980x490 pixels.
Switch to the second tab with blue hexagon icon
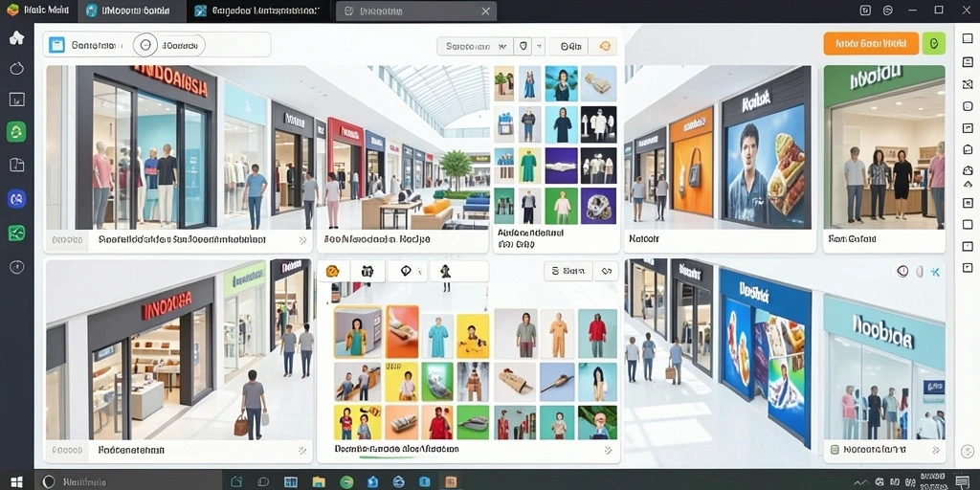click(x=131, y=11)
